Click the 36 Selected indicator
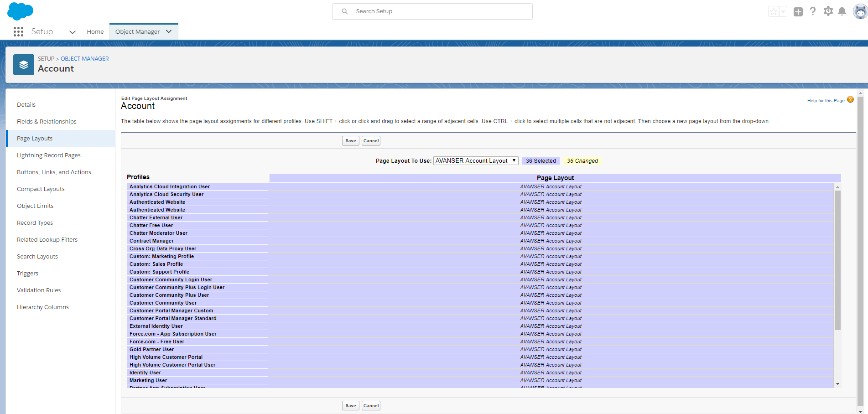This screenshot has width=868, height=414. click(541, 161)
